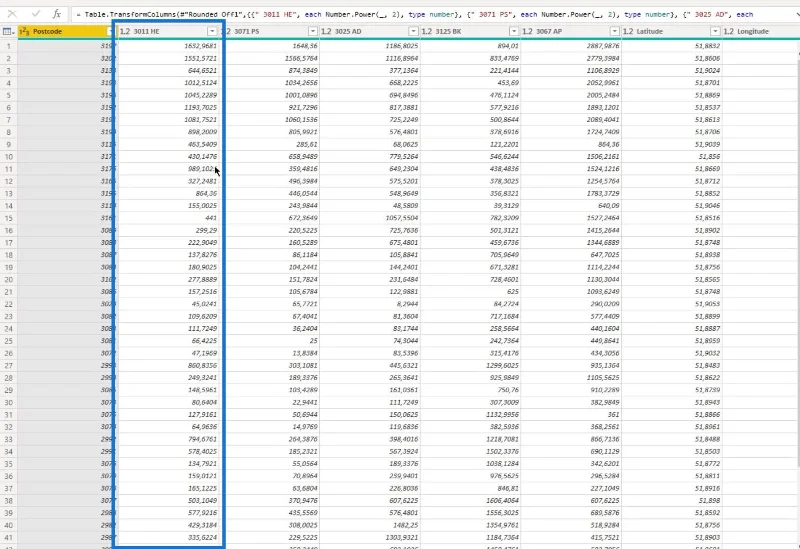Click cell value 51,898 in Latitude
Image resolution: width=800 pixels, height=549 pixels.
[x=709, y=501]
